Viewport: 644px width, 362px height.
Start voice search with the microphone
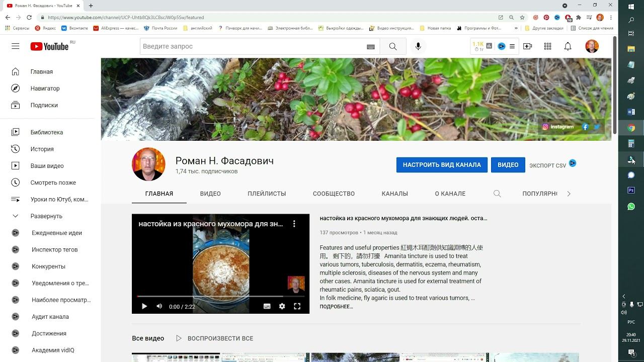click(418, 46)
